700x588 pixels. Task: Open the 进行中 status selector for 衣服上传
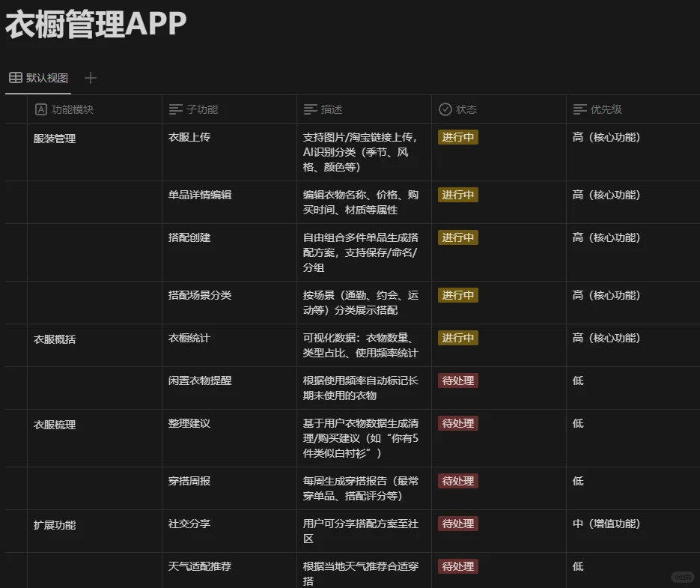[457, 137]
